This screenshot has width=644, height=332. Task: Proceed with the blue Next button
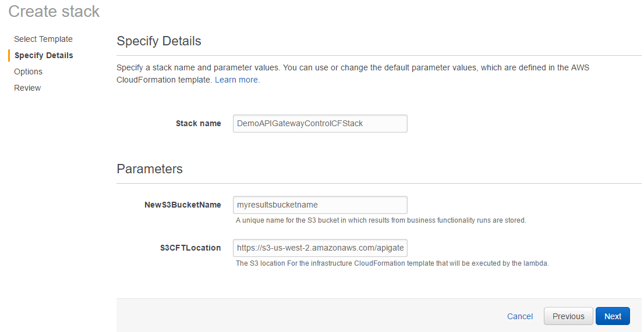coord(613,316)
